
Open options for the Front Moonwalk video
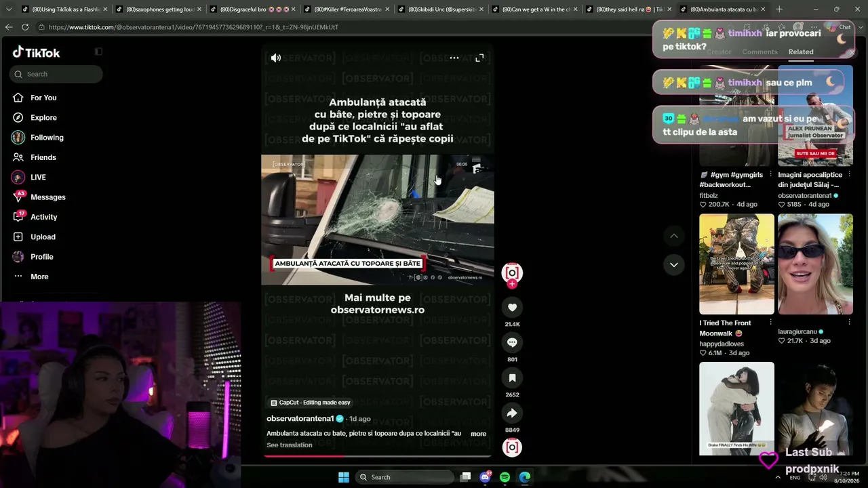[770, 323]
